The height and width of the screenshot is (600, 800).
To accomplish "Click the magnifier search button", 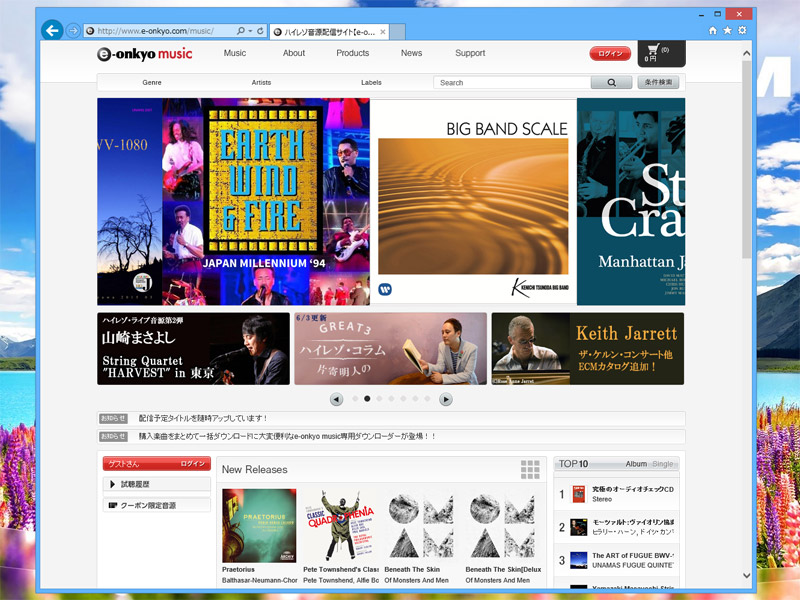I will pos(611,83).
